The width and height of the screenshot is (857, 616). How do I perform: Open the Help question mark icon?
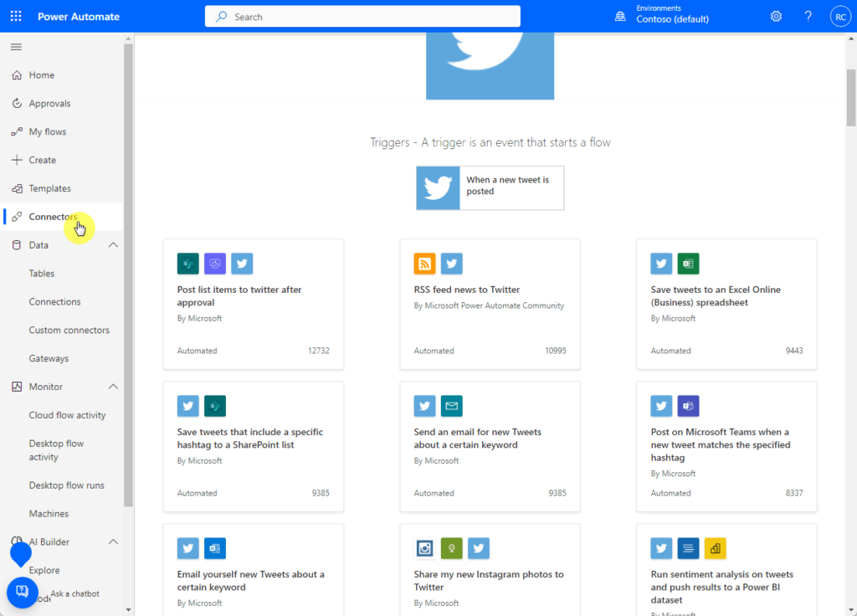click(808, 17)
